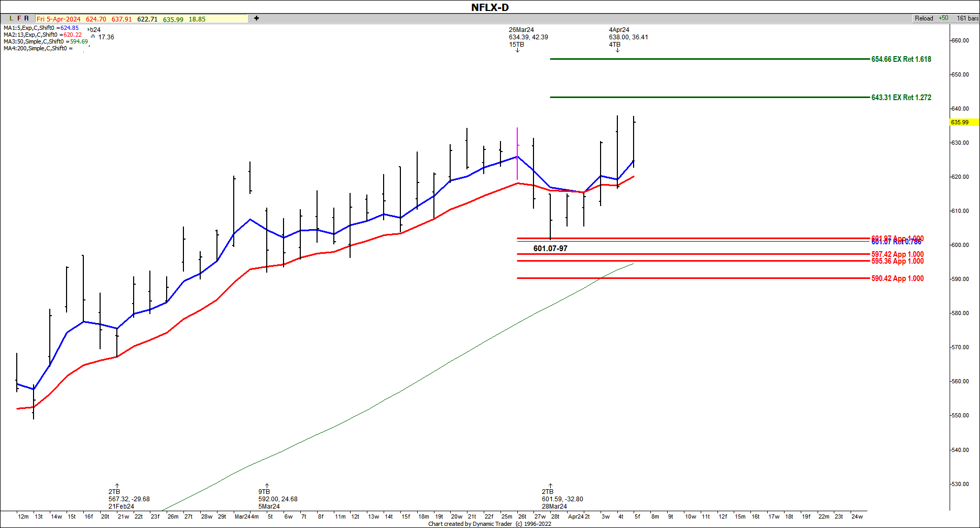This screenshot has width=980, height=528.
Task: Click the 643.31 EX Ret 1.272 label
Action: [901, 98]
